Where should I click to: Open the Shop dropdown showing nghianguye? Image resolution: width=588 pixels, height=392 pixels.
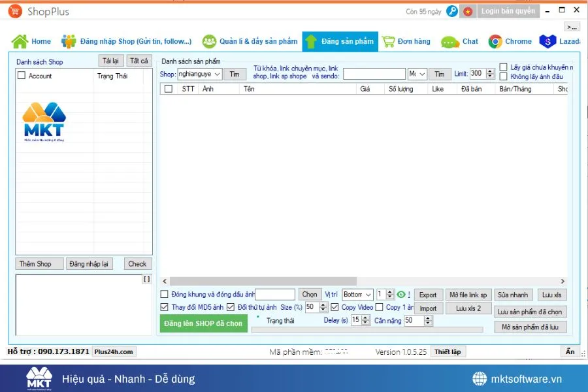click(x=199, y=74)
